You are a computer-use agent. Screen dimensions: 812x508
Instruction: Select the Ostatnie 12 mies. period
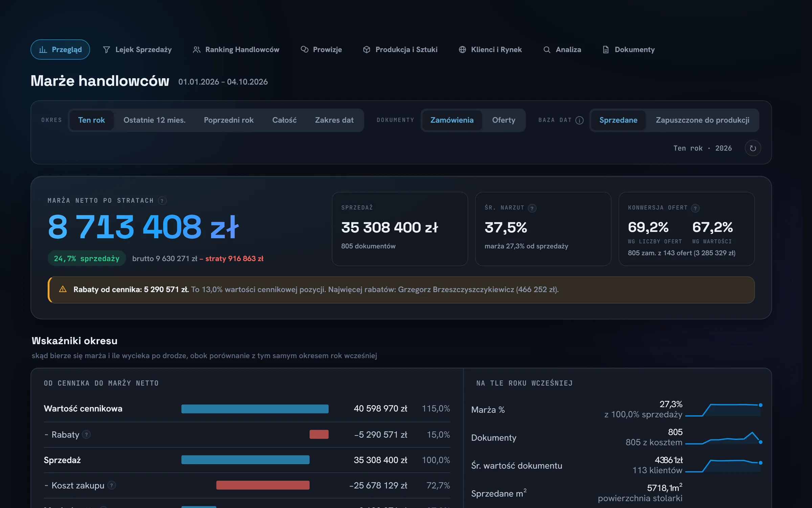coord(154,120)
